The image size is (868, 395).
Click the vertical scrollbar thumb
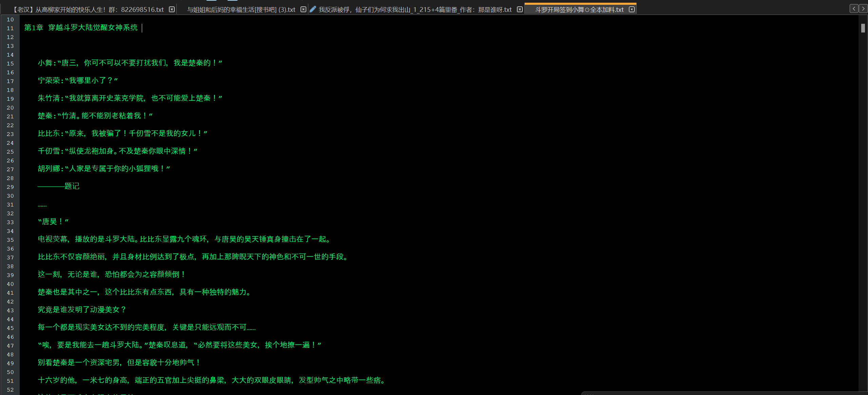[863, 28]
